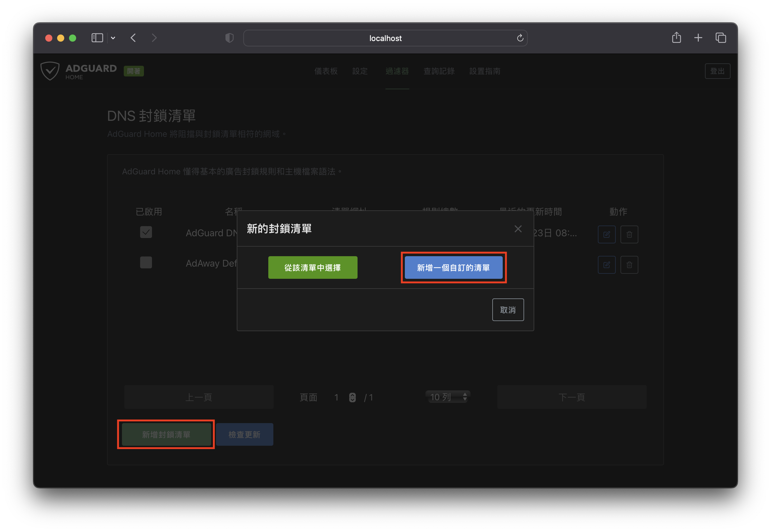
Task: Open the 10 列 rows dropdown
Action: 448,397
